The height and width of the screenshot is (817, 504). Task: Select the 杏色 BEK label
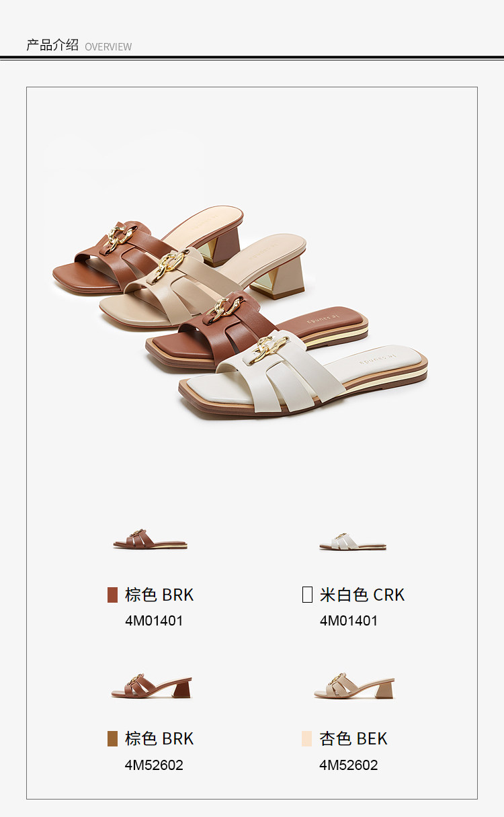pos(353,738)
